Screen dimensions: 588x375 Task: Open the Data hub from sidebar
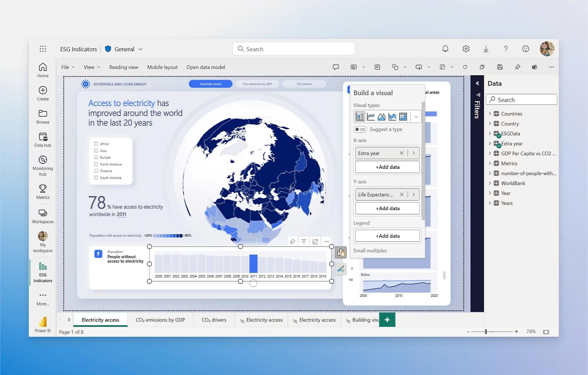click(43, 140)
